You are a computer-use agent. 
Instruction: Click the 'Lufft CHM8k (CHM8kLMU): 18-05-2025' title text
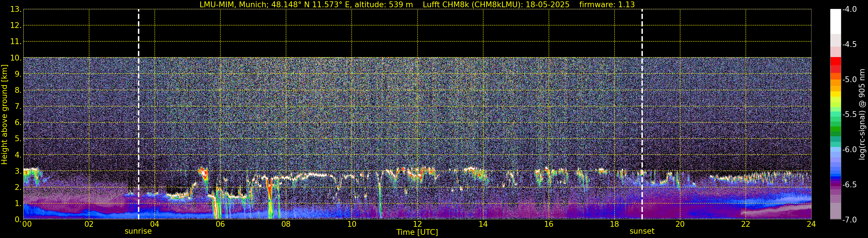click(x=496, y=5)
